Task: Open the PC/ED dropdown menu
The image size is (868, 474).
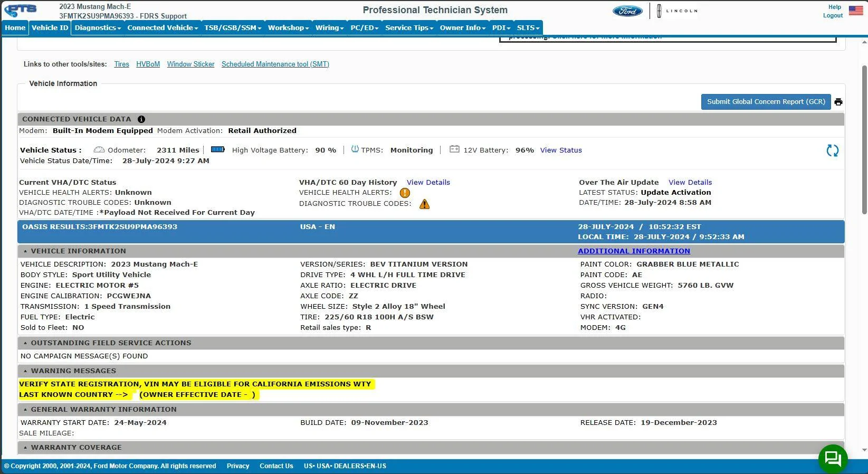Action: (x=365, y=28)
